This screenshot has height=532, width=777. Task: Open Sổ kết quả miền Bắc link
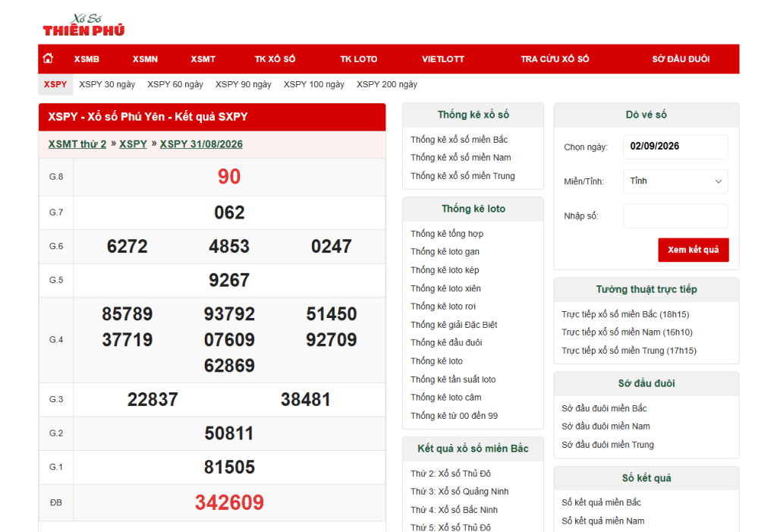coord(601,502)
